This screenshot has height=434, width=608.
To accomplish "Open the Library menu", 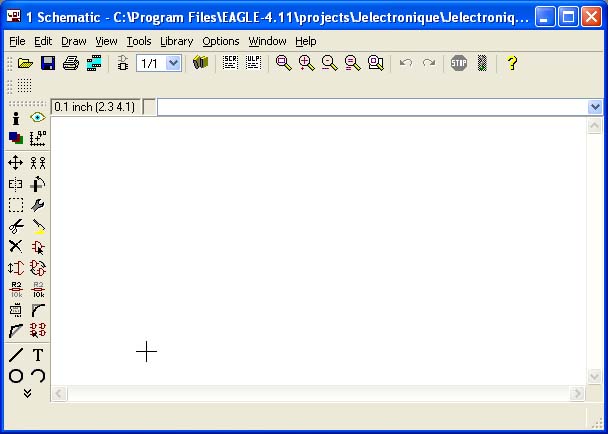I will tap(176, 41).
